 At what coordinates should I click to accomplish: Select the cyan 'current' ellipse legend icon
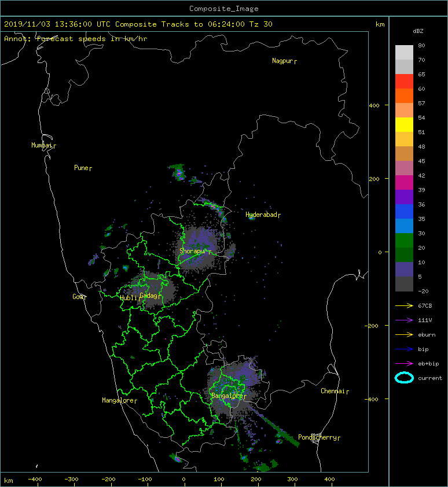[x=404, y=378]
